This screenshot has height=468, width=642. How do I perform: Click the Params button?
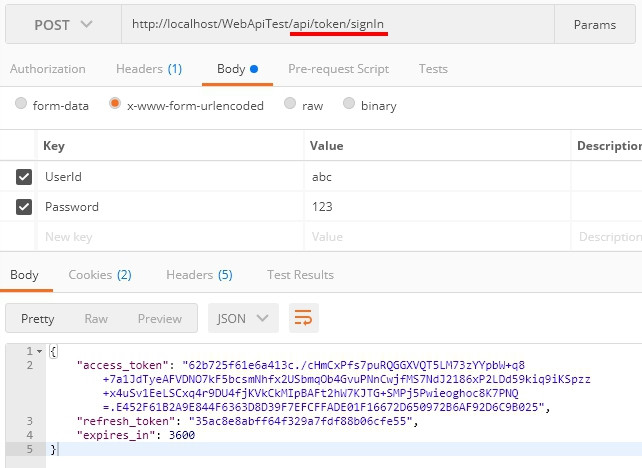595,25
